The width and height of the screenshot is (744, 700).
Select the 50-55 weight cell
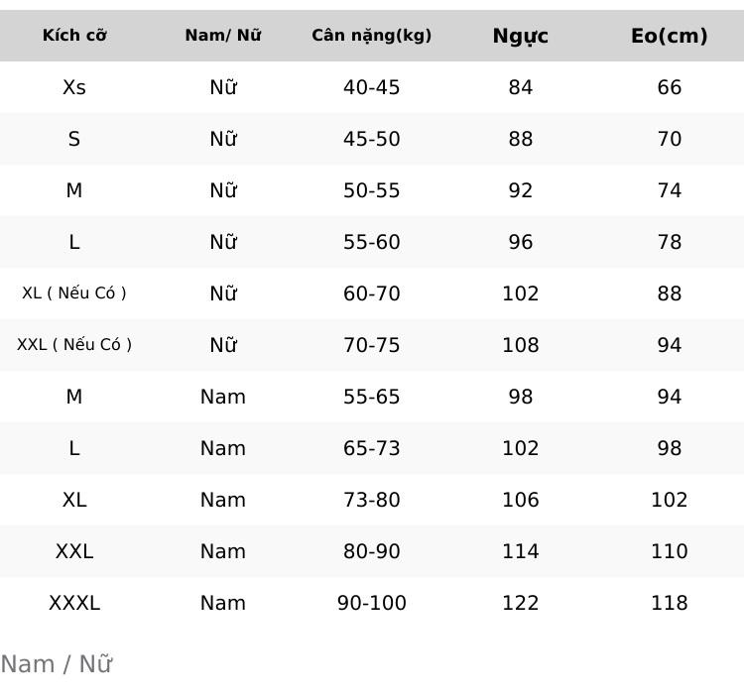372,190
